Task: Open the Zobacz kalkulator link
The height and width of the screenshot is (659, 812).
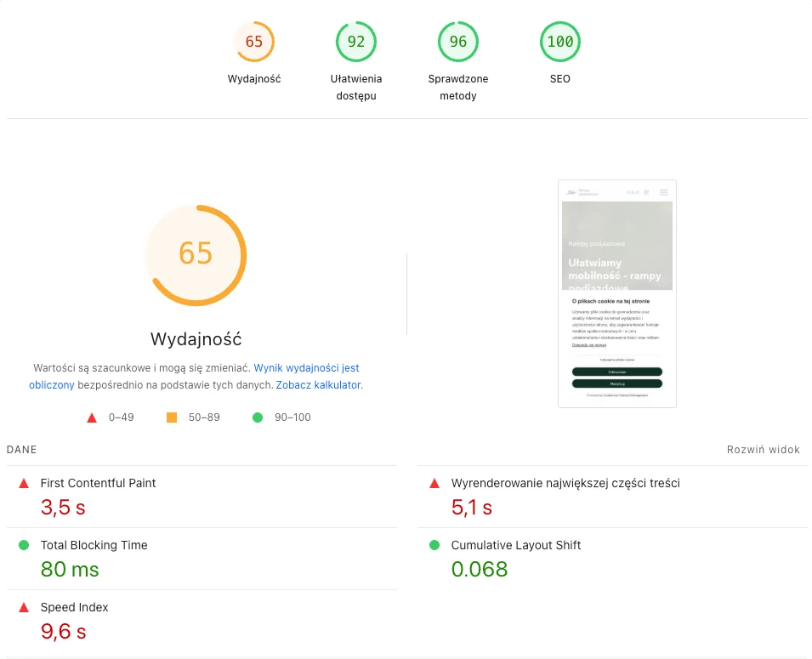Action: point(319,385)
